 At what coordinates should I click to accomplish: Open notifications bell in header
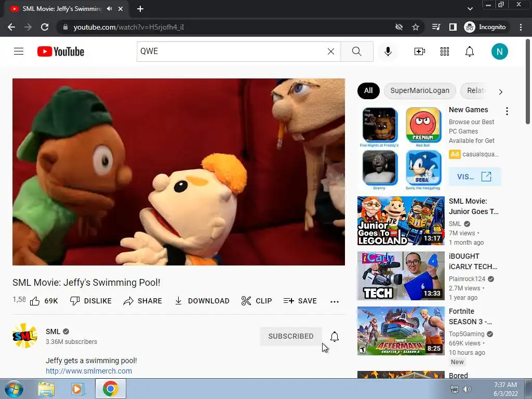[x=470, y=51]
